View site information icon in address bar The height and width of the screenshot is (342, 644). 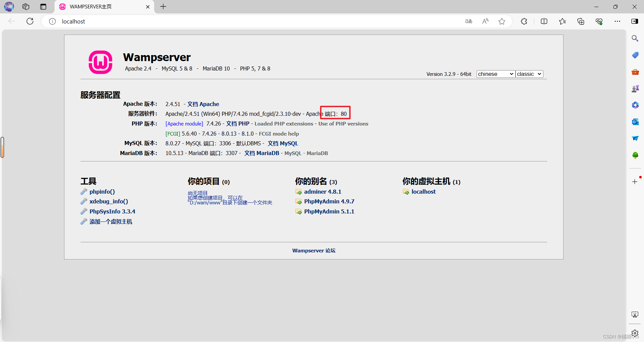(x=52, y=21)
